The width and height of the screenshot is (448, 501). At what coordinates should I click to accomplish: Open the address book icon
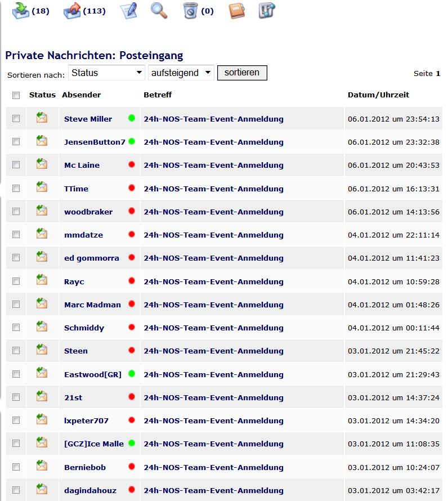point(237,11)
